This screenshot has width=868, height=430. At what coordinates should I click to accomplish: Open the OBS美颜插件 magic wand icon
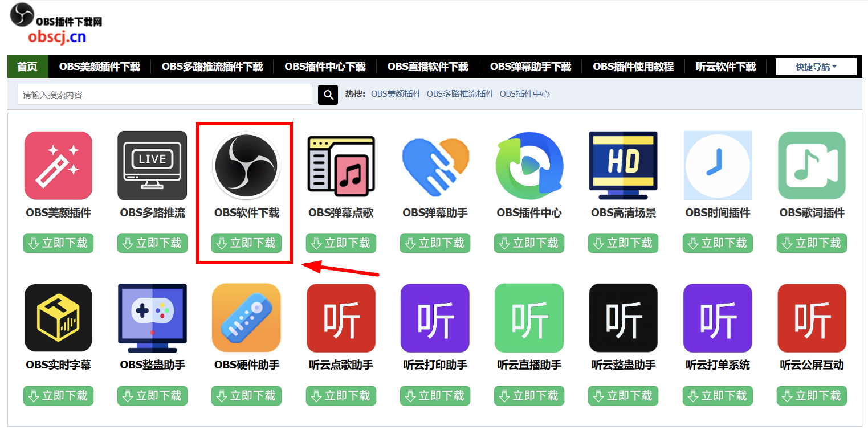(58, 166)
